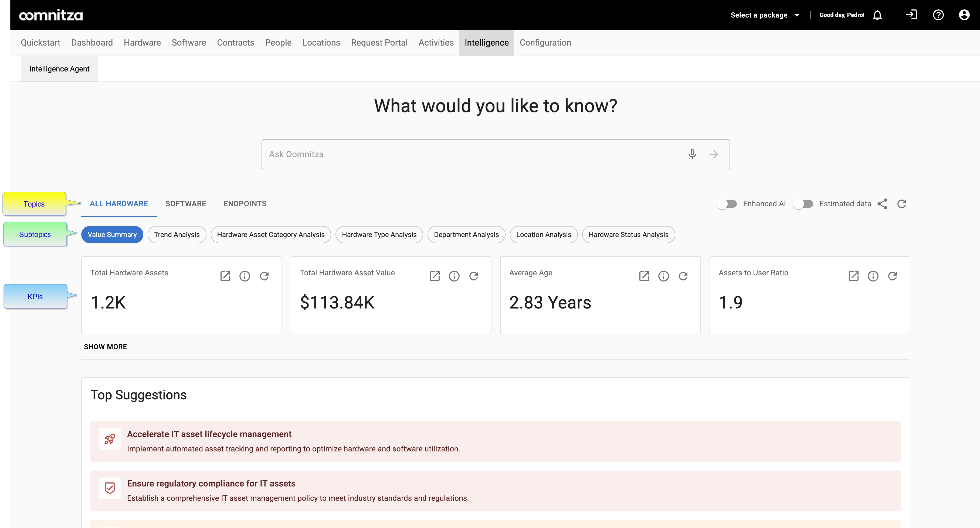Image resolution: width=980 pixels, height=528 pixels.
Task: Open the notifications bell
Action: [877, 15]
